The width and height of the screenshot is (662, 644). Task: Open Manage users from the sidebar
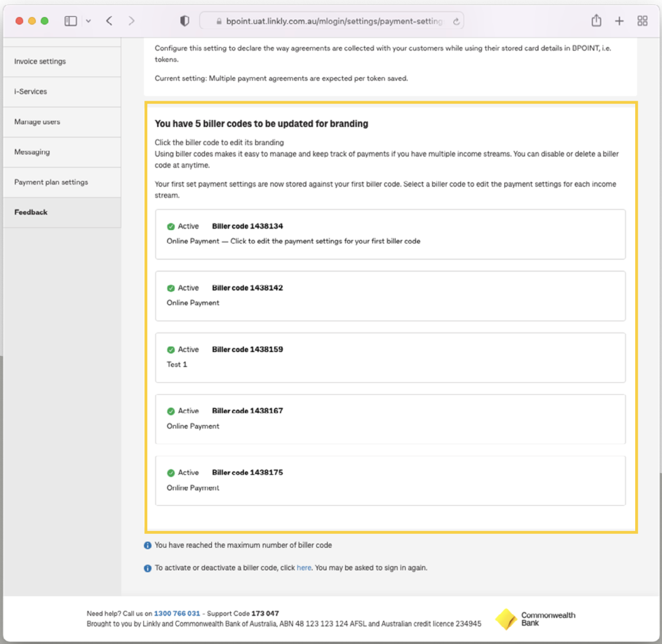pyautogui.click(x=37, y=122)
